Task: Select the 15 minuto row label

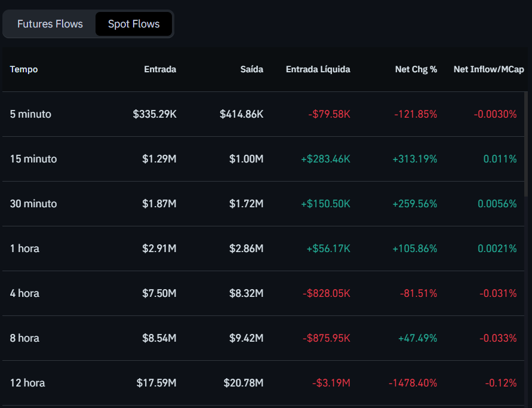Action: [33, 159]
